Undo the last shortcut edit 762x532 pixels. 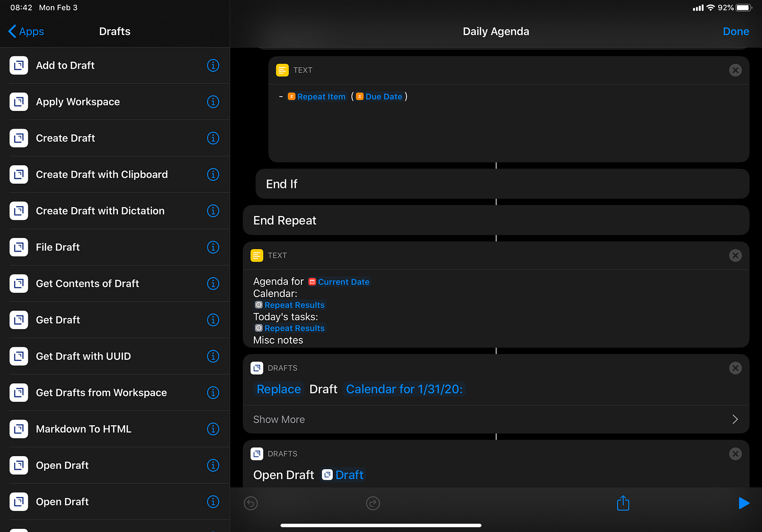tap(251, 503)
